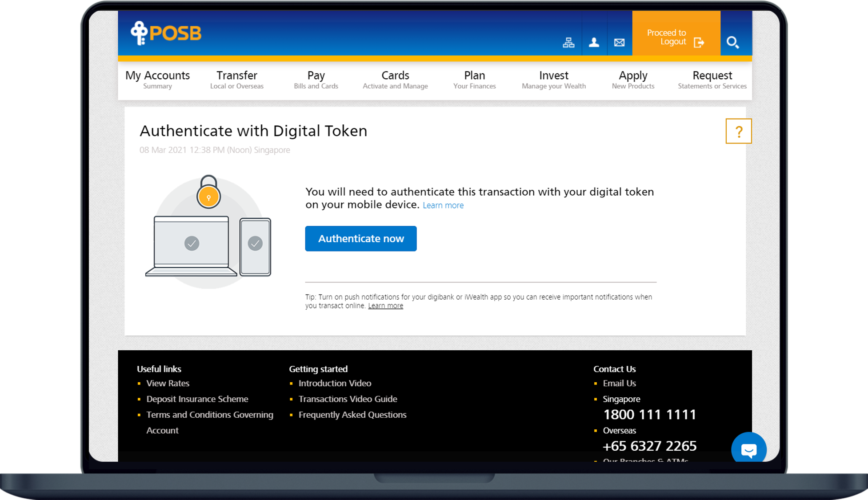Click the Email Us link
This screenshot has width=868, height=500.
[619, 383]
